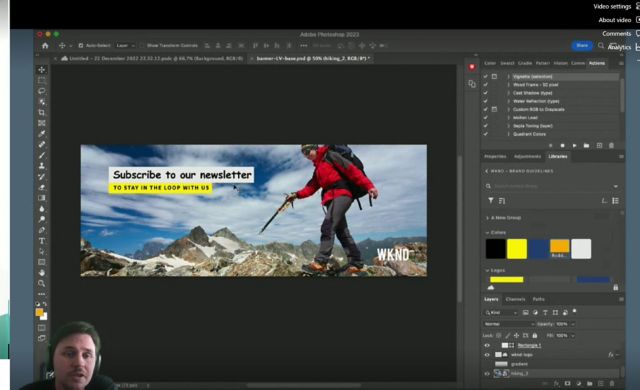Image resolution: width=640 pixels, height=390 pixels.
Task: Open the layer Fill dropdown
Action: (573, 335)
